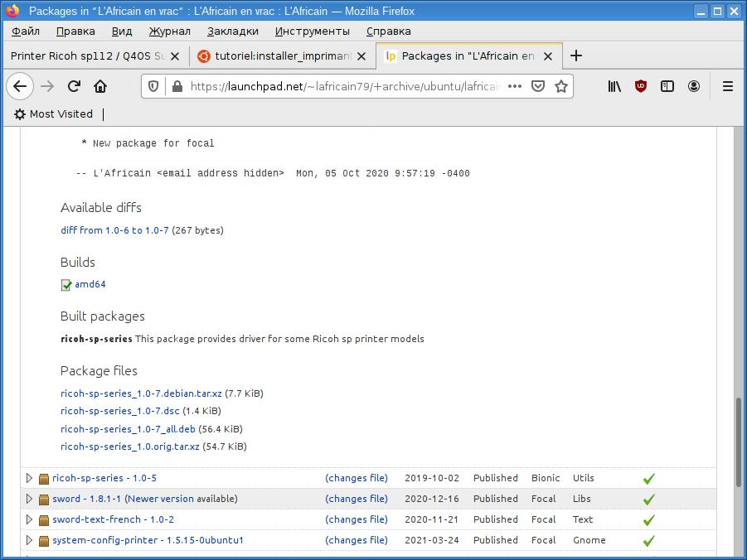Click the amd64 build success icon
The height and width of the screenshot is (560, 747).
(x=65, y=285)
